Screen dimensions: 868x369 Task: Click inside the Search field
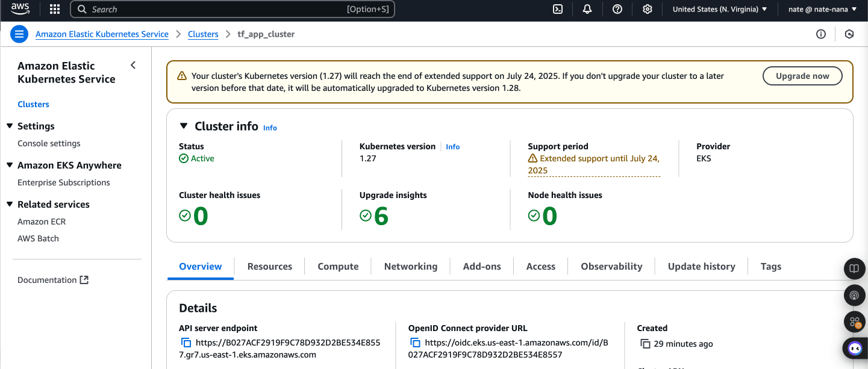tap(233, 9)
